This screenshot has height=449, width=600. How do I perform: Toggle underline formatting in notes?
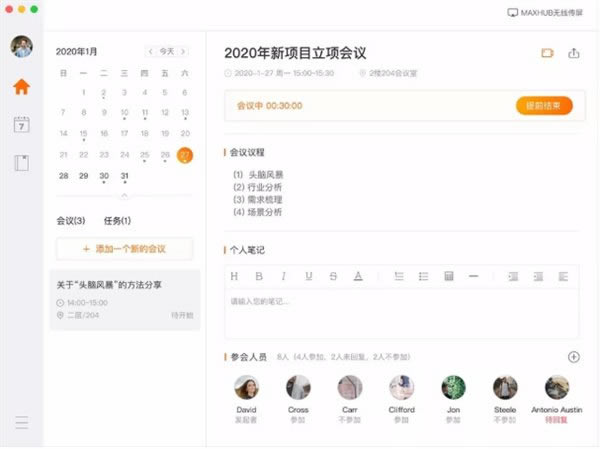tap(308, 276)
